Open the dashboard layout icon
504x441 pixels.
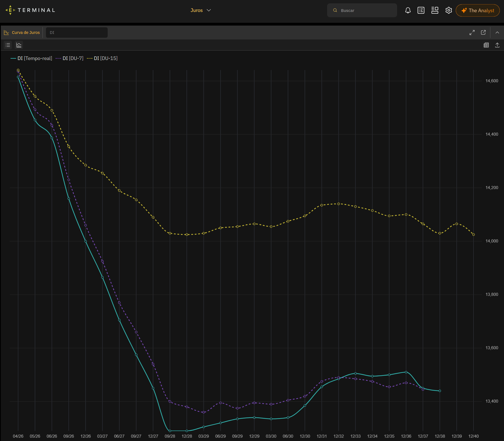tap(435, 10)
